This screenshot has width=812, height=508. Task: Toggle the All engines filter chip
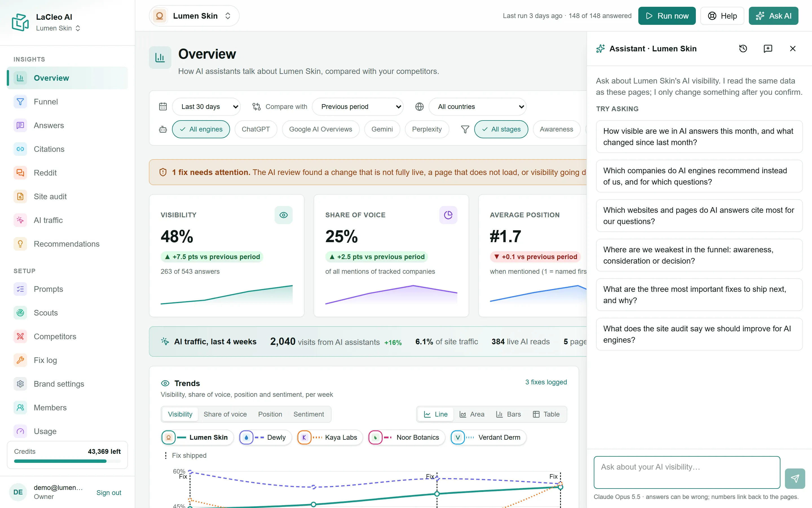tap(201, 129)
